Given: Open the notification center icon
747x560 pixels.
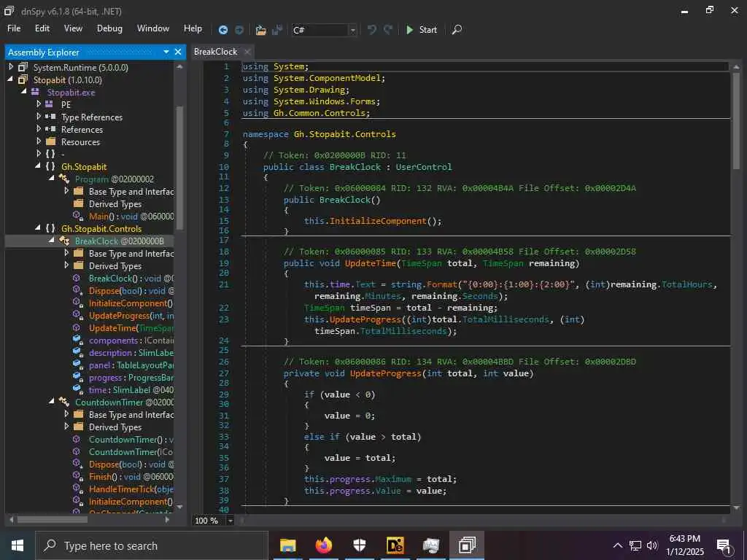Looking at the screenshot, I should 724,546.
